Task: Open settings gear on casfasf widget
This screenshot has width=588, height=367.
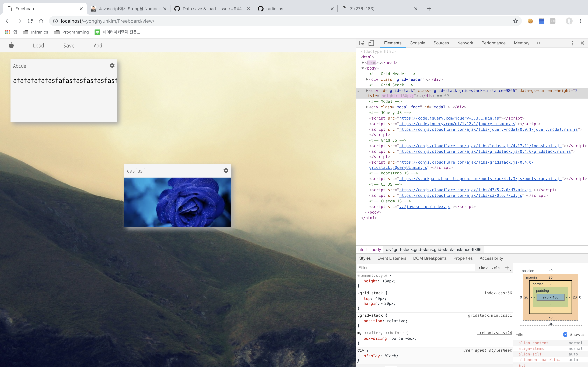Action: pos(226,170)
